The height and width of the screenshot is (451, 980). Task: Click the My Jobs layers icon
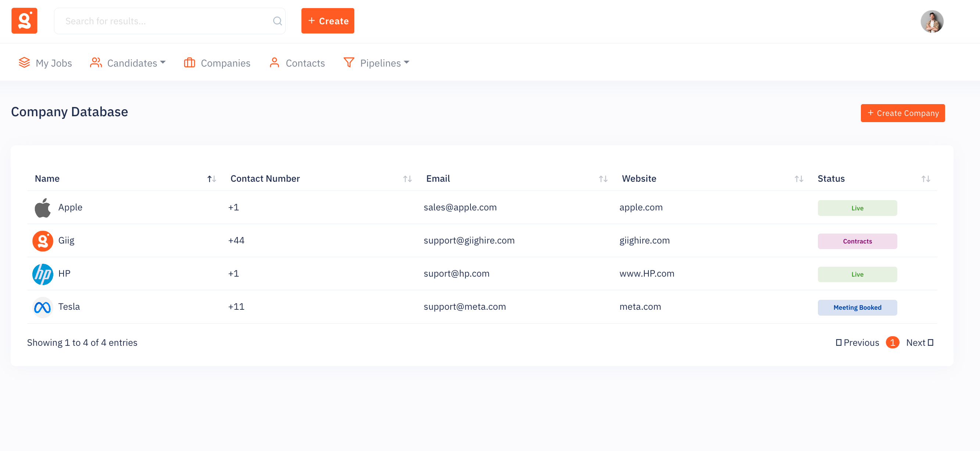click(24, 63)
